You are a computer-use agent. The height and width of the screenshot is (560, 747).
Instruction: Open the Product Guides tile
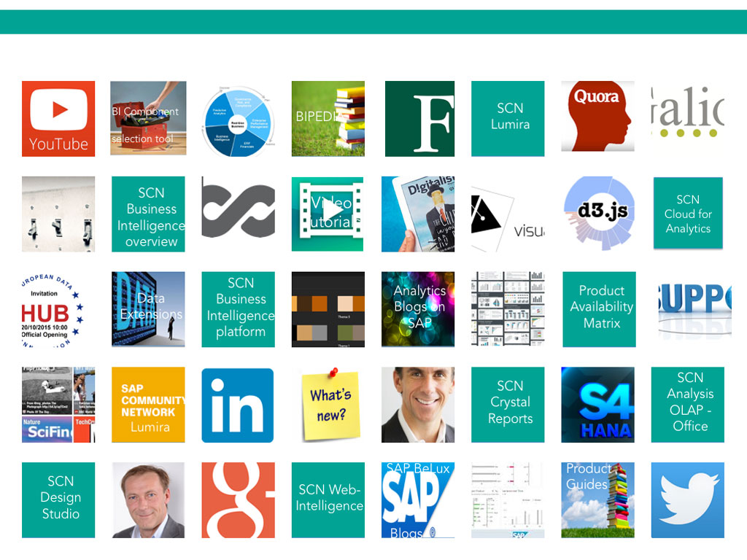coord(598,500)
